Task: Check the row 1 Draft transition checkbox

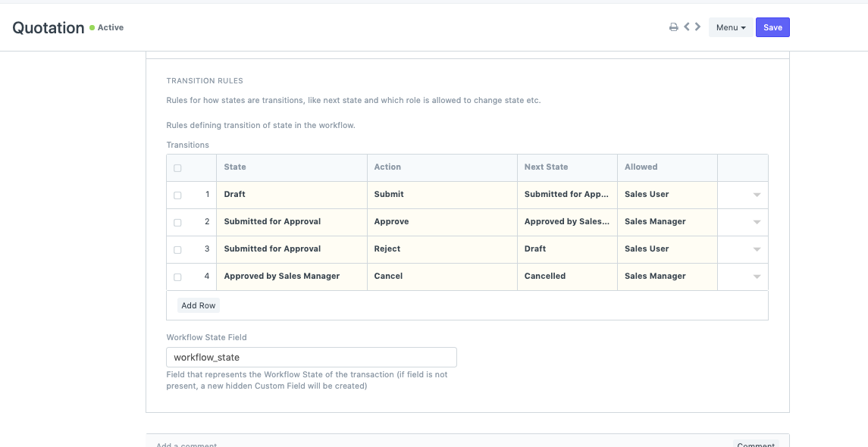Action: tap(177, 195)
